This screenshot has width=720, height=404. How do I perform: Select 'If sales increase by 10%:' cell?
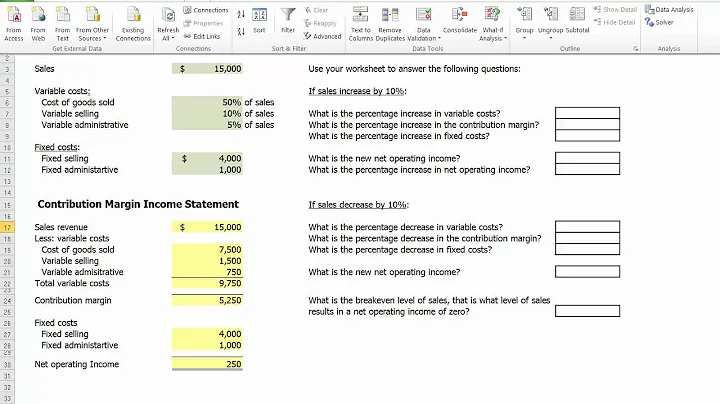point(357,91)
